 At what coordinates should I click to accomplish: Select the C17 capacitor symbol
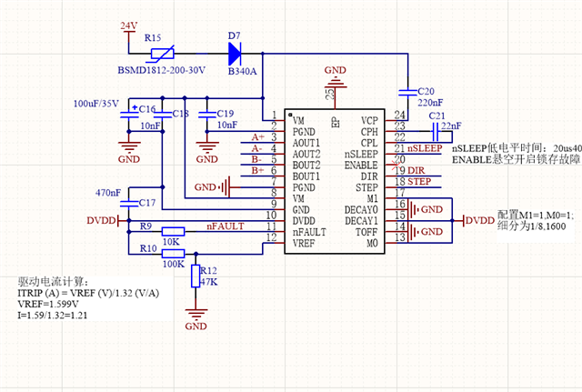tap(129, 204)
